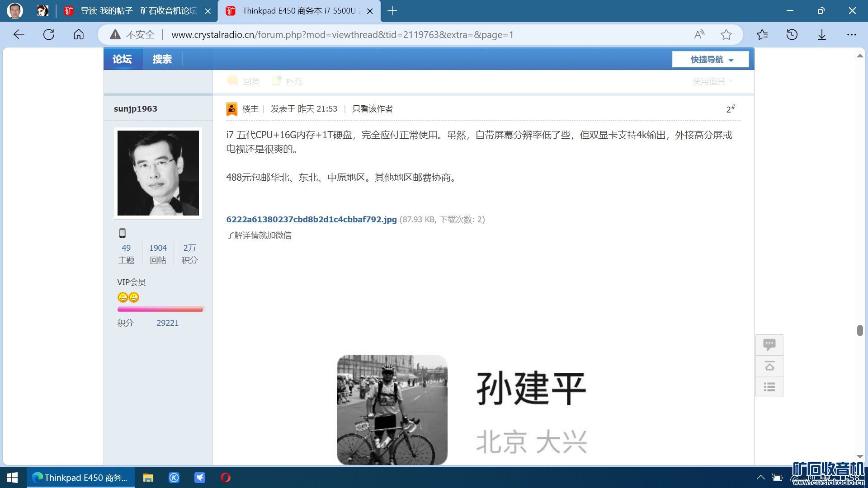Expand the 快捷导航 dropdown
Viewport: 868px width, 488px height.
711,60
